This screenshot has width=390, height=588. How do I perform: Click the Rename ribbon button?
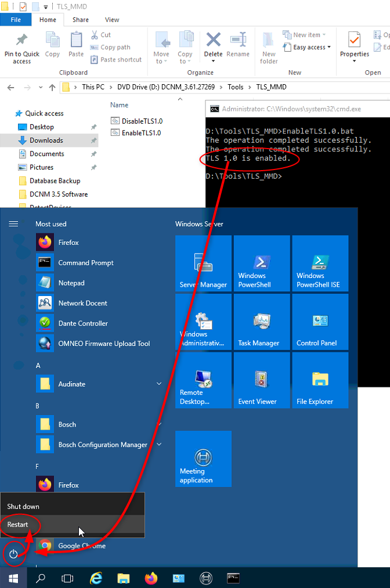pyautogui.click(x=238, y=45)
